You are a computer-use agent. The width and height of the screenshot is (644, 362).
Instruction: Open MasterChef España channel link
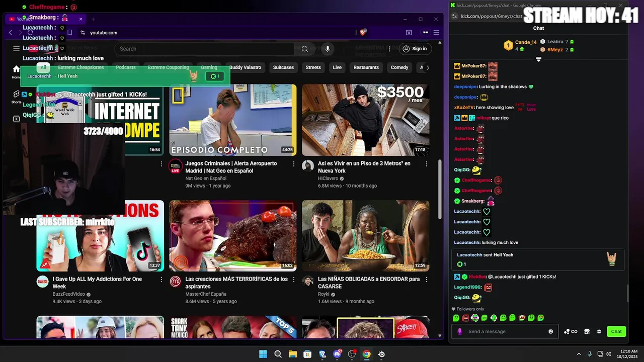206,294
